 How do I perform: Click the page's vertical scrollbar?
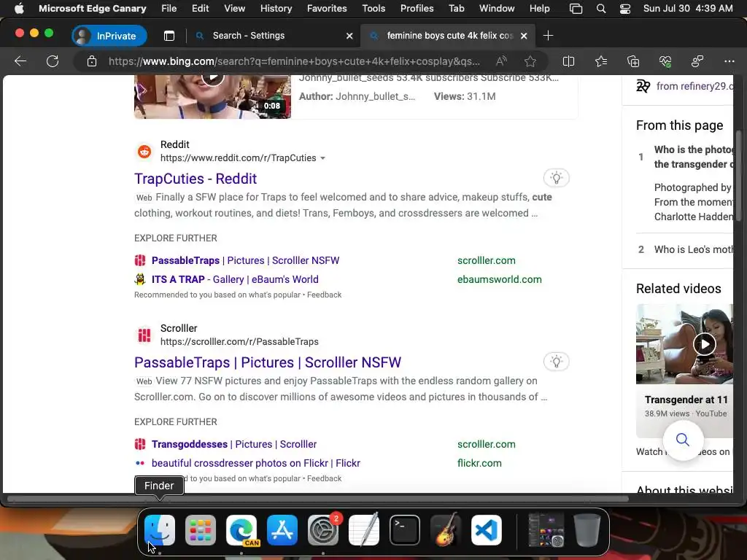click(738, 175)
